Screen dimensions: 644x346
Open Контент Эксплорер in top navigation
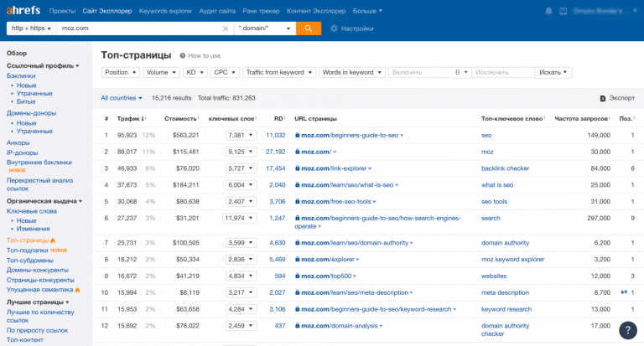click(316, 11)
